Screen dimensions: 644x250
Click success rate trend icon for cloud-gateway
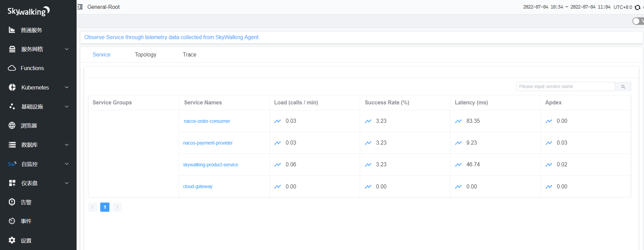(368, 187)
